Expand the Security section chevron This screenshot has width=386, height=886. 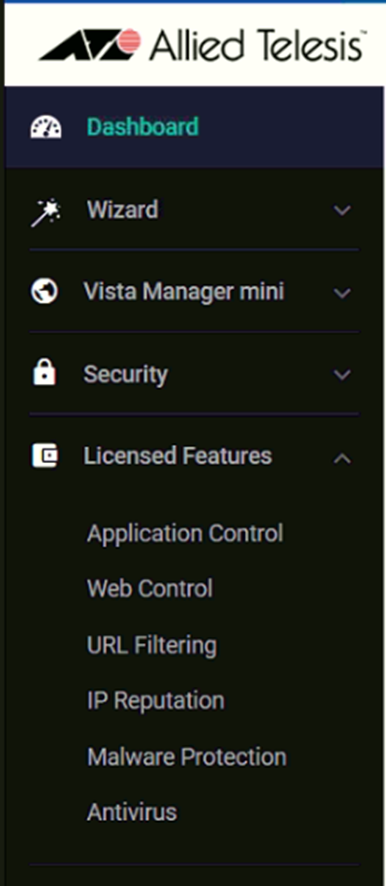(x=342, y=375)
